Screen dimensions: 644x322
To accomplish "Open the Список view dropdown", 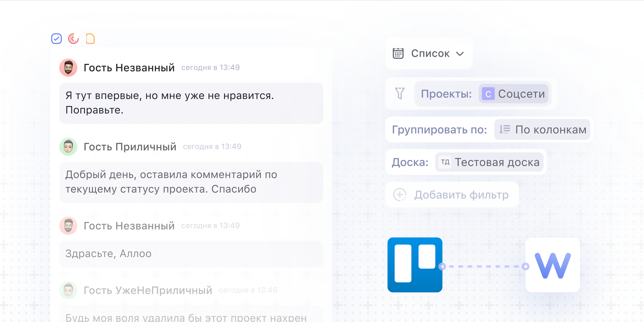I will pos(430,53).
